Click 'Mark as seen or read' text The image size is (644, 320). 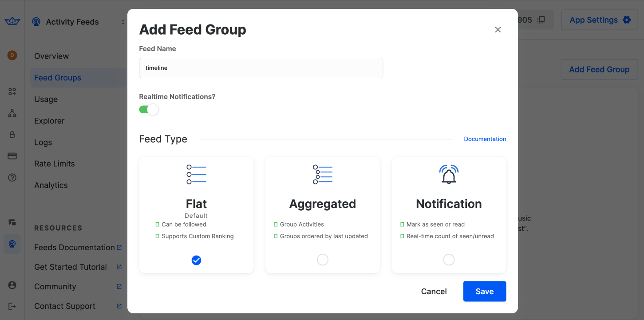pyautogui.click(x=435, y=224)
